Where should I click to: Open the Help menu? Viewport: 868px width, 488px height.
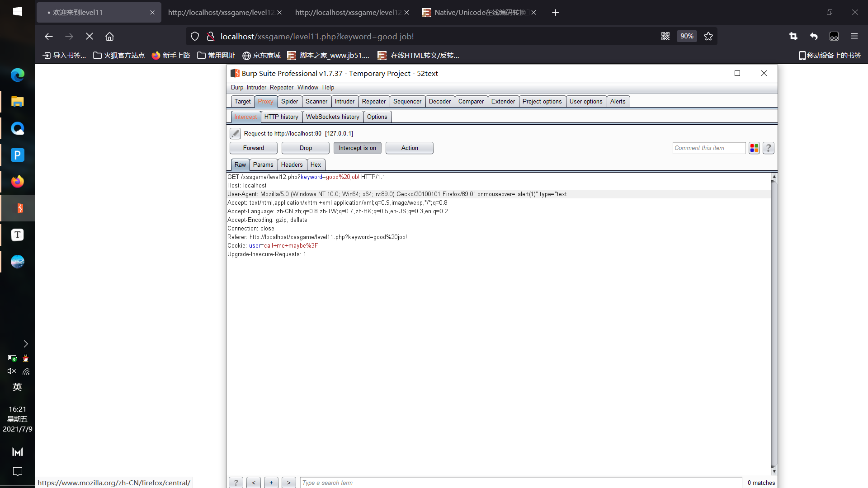coord(328,87)
